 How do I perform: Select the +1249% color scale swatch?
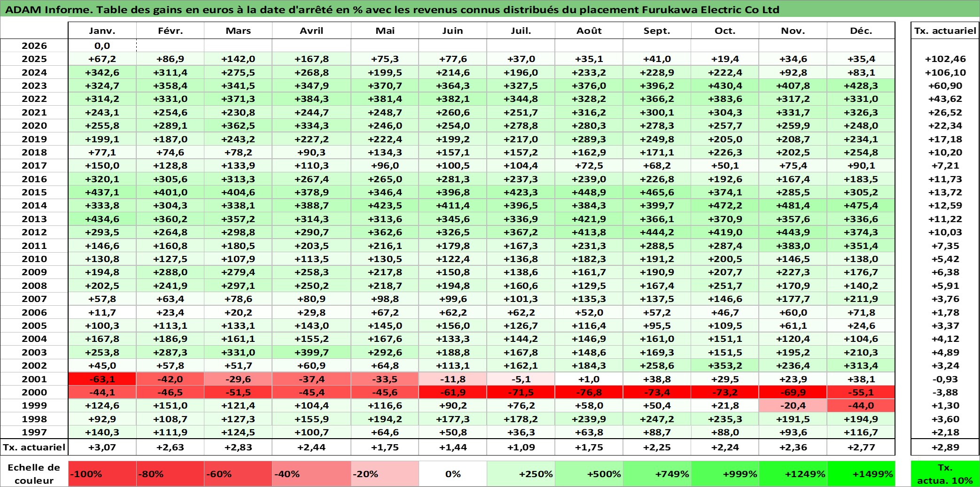click(x=793, y=474)
